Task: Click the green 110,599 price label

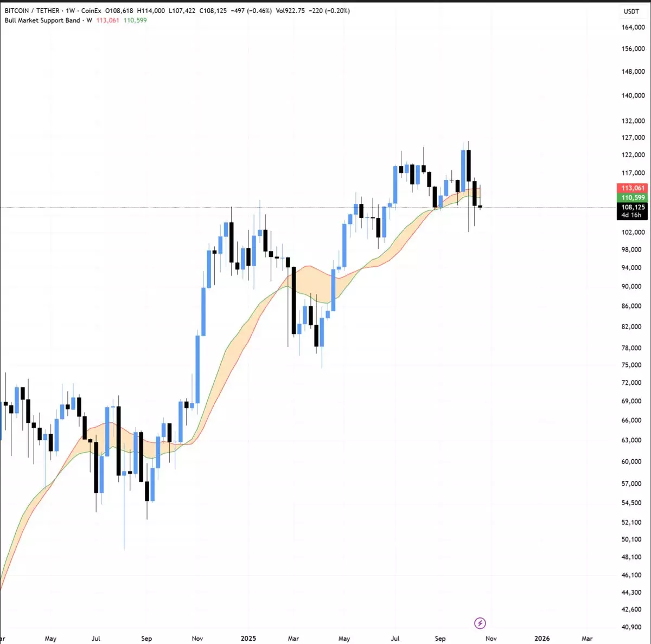Action: [633, 198]
